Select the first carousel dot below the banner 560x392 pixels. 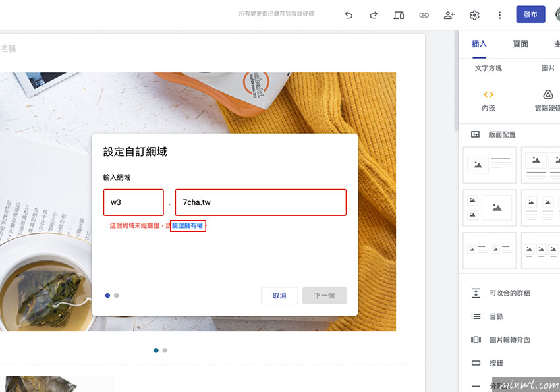click(156, 350)
